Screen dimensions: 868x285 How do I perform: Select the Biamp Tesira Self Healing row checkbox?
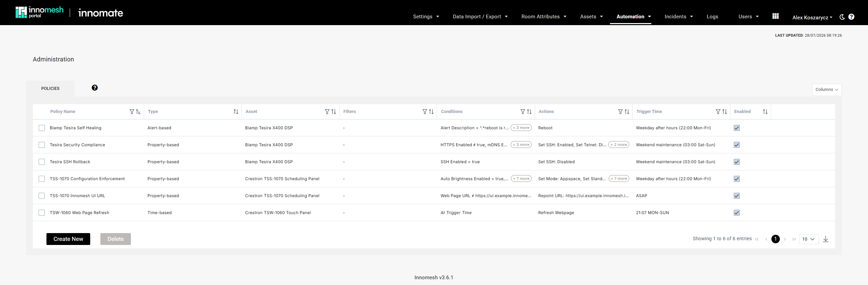[x=42, y=128]
